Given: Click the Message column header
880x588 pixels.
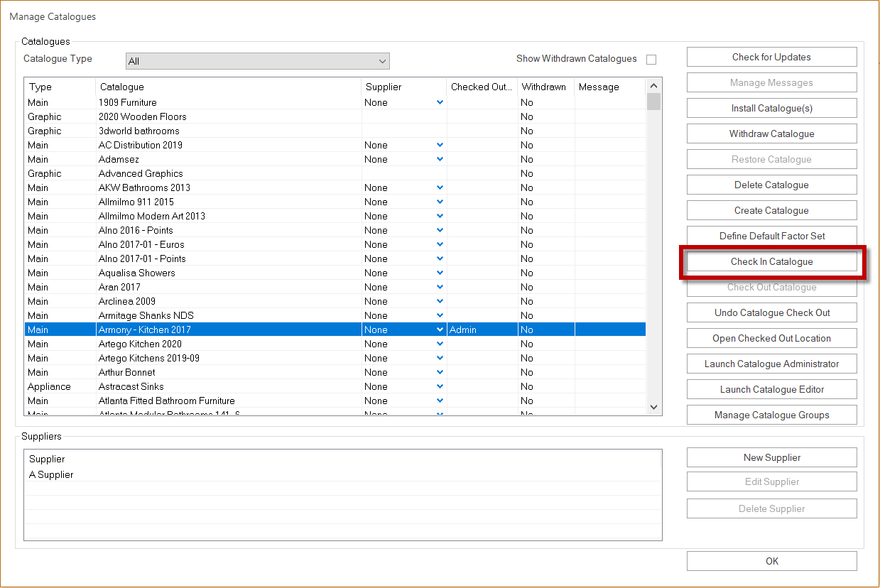Looking at the screenshot, I should pyautogui.click(x=609, y=87).
